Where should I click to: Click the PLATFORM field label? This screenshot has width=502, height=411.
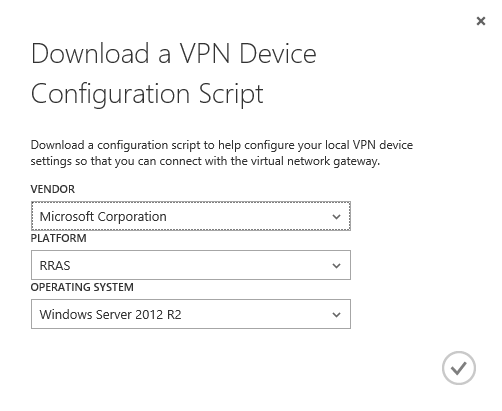(58, 238)
